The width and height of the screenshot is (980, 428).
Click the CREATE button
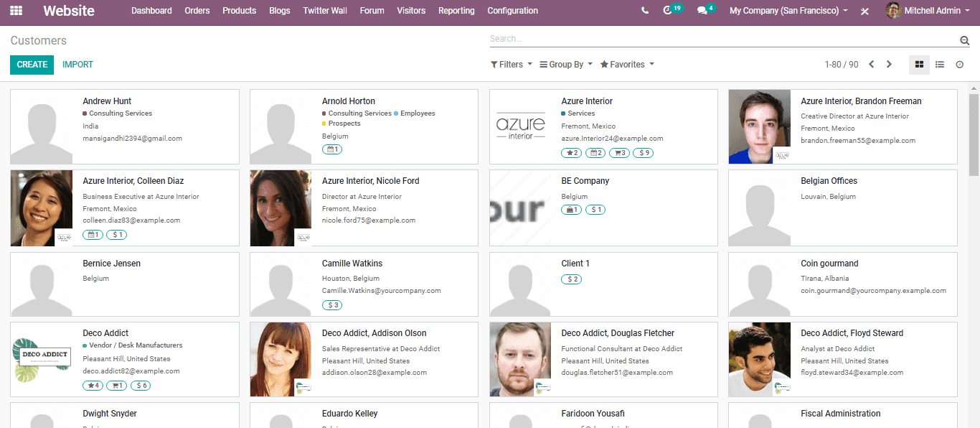[x=32, y=65]
